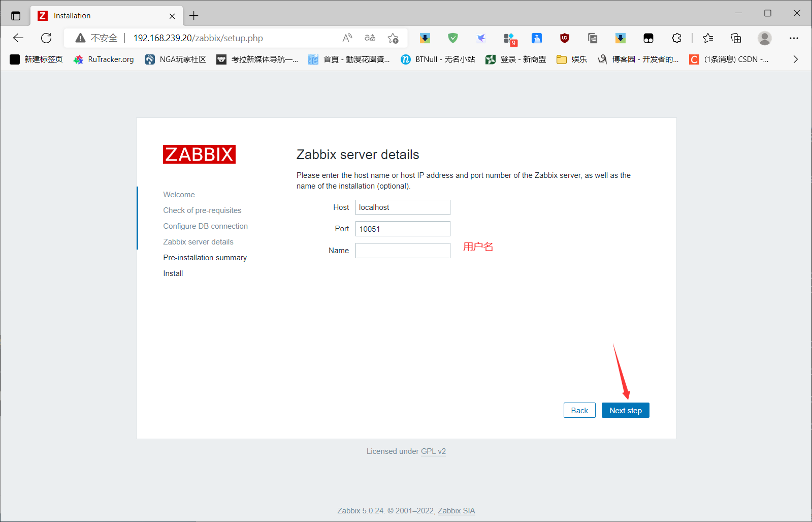The image size is (812, 522).
Task: Select the Install step in sidebar
Action: pos(173,273)
